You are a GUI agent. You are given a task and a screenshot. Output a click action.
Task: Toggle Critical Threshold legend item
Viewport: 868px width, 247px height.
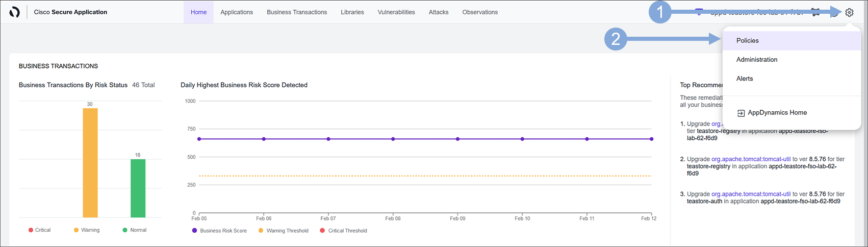[343, 231]
